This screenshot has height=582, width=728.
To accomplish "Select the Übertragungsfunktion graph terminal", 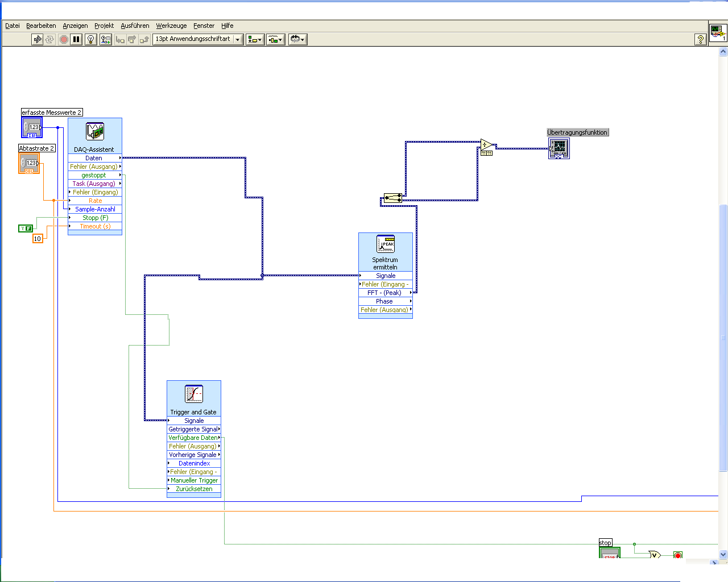I will 559,148.
